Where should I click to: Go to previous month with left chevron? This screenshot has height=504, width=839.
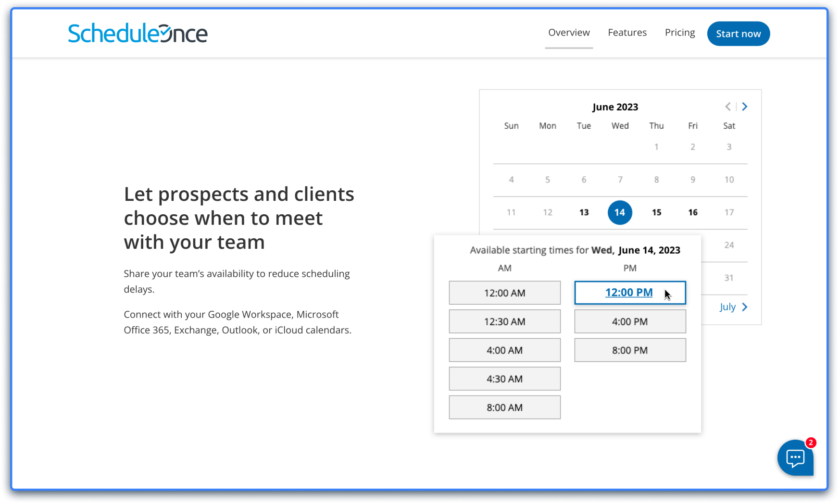(728, 106)
